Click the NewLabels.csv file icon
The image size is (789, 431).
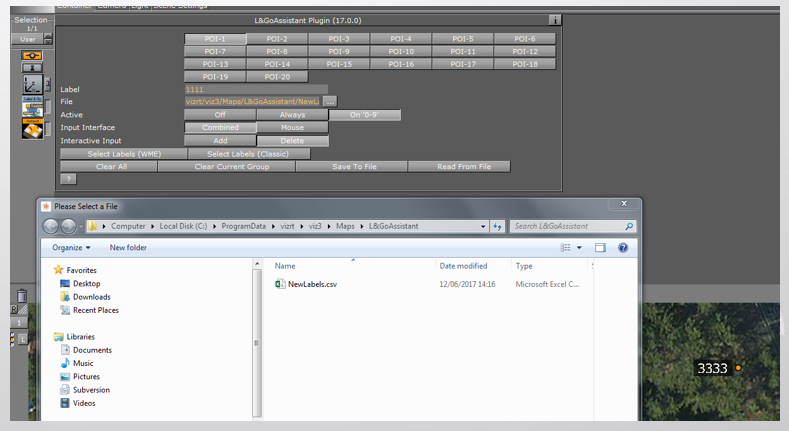tap(281, 284)
